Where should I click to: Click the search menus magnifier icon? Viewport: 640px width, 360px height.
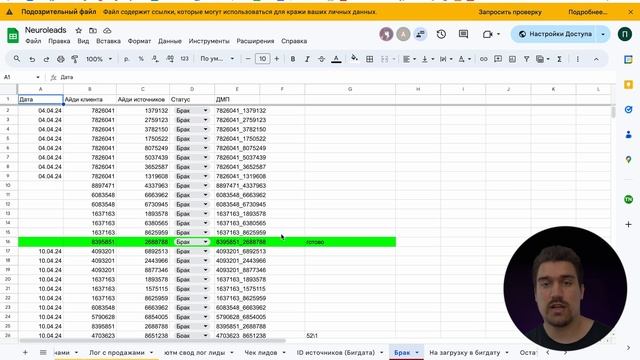click(17, 59)
